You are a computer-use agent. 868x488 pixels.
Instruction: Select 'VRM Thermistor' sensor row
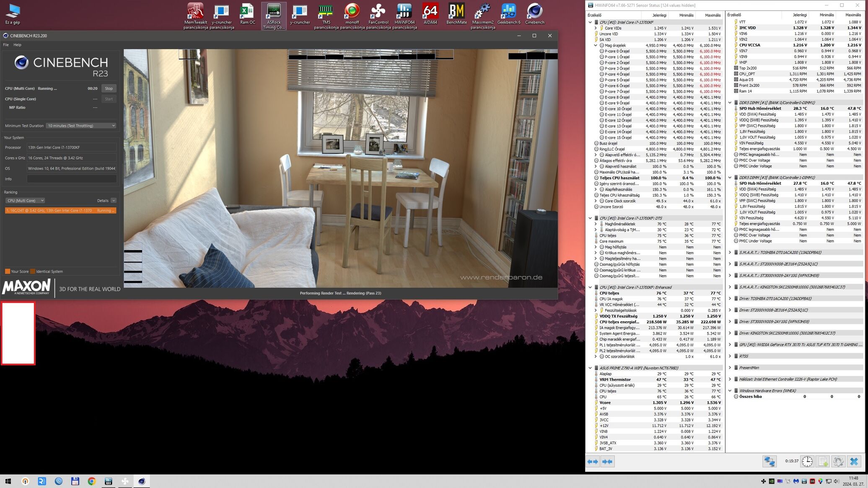(x=655, y=380)
